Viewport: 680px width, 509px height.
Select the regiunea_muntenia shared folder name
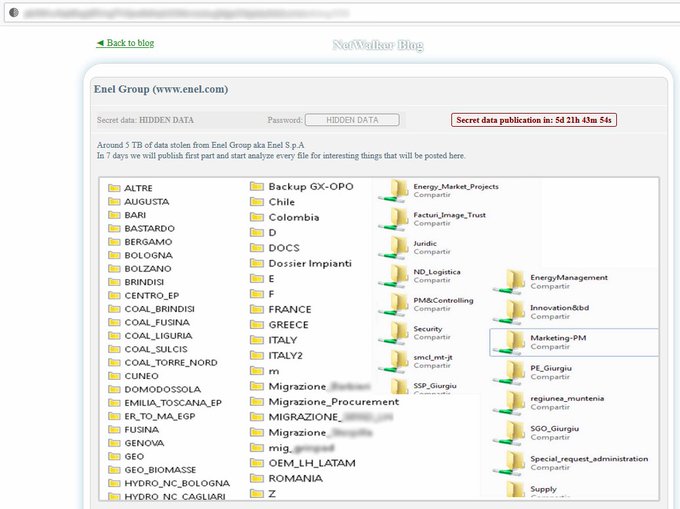pos(567,398)
